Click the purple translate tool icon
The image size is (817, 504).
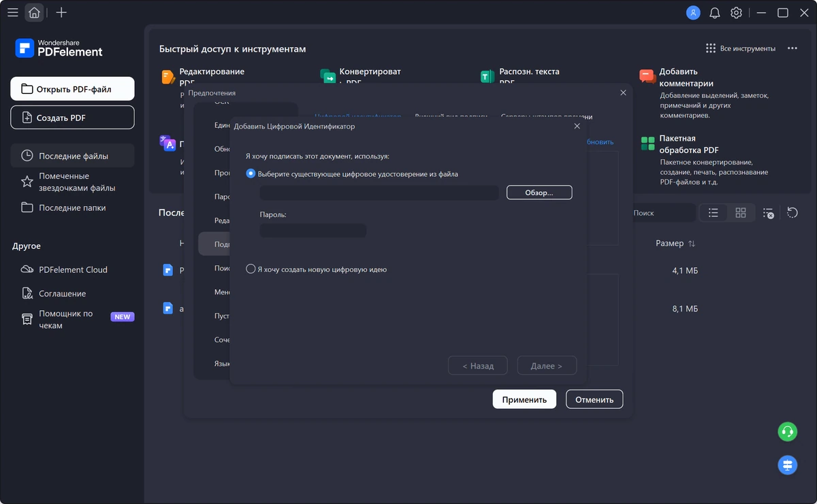point(167,143)
